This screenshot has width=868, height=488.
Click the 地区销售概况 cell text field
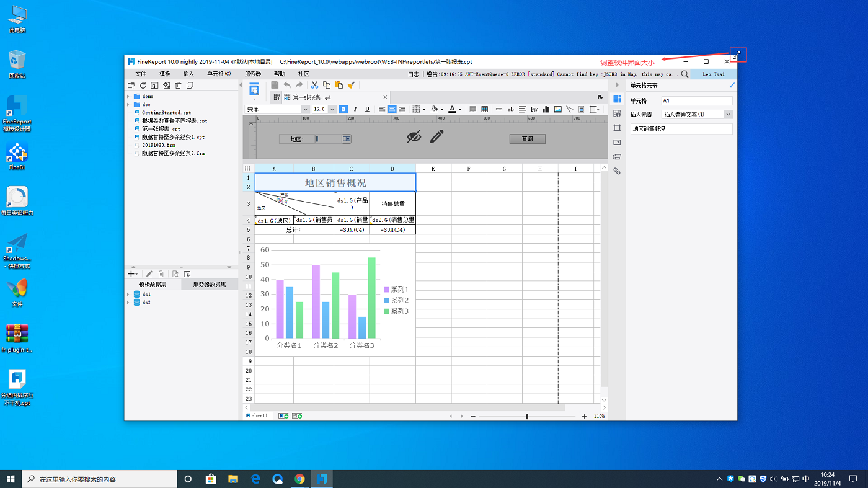(x=681, y=129)
